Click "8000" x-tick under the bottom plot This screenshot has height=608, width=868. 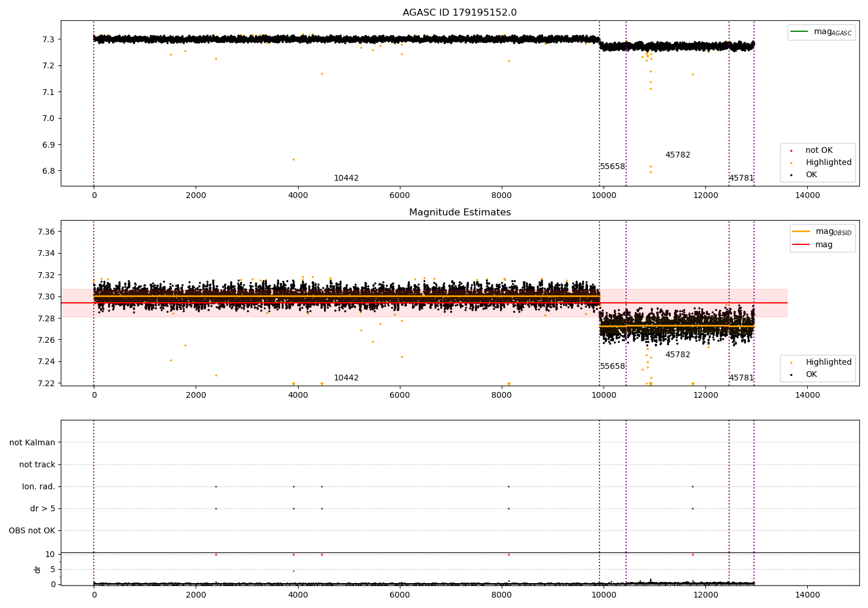click(x=502, y=595)
